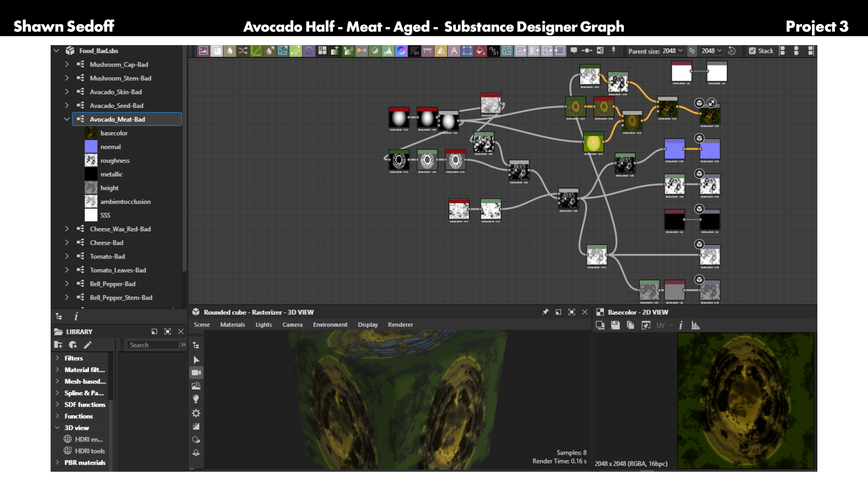Select the light bulb icon in 3D view
The image size is (868, 488).
point(196,399)
